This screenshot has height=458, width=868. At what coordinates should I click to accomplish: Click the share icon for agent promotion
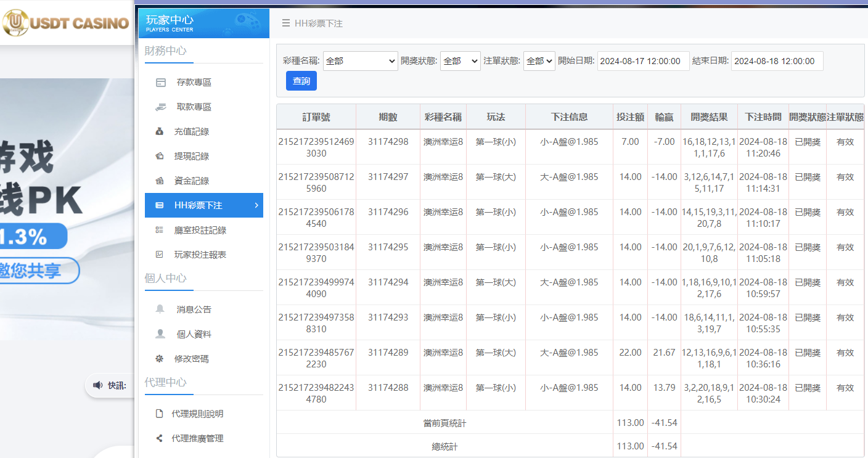point(160,438)
